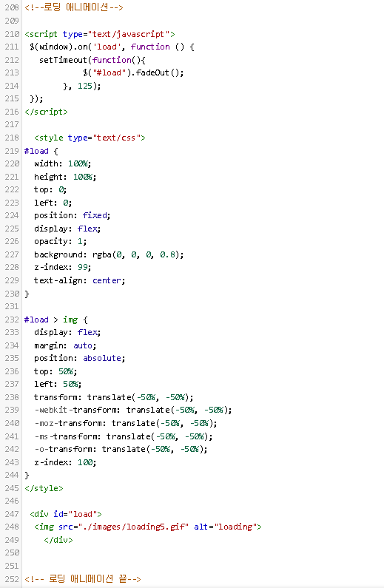The image size is (384, 588).
Task: Click the left: 0 declaration
Action: [x=53, y=203]
